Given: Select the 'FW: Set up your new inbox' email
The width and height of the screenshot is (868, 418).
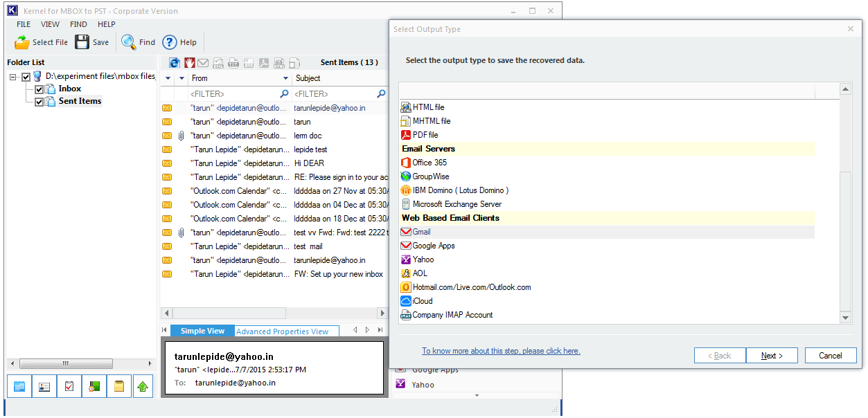Looking at the screenshot, I should click(274, 274).
